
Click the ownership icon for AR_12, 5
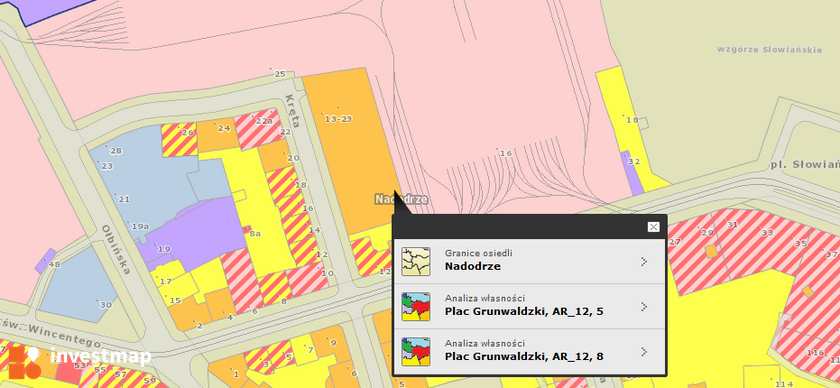coord(416,307)
